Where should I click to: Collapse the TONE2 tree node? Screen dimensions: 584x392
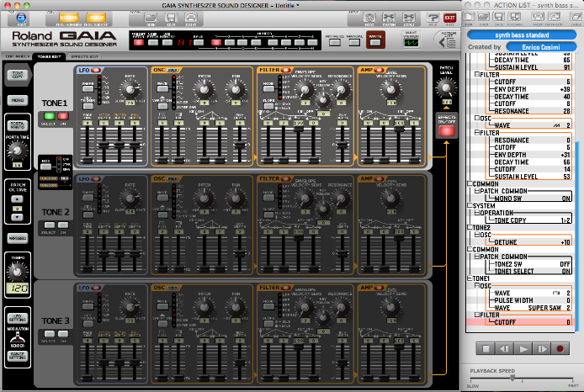tap(470, 227)
